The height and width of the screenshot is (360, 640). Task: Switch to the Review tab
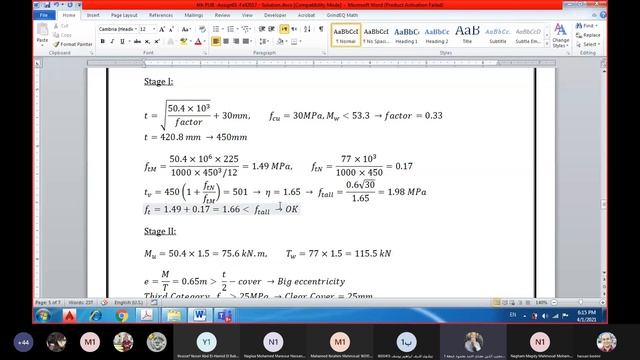[x=222, y=15]
